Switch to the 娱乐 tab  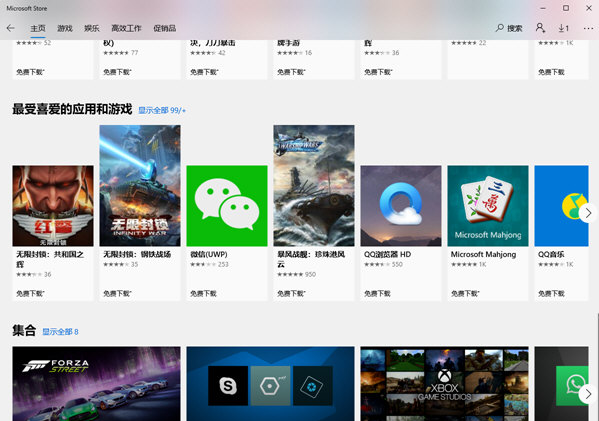coord(92,28)
